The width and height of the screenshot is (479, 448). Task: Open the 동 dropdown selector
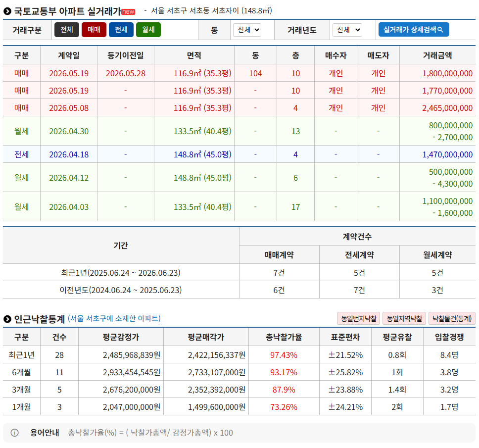[x=247, y=30]
